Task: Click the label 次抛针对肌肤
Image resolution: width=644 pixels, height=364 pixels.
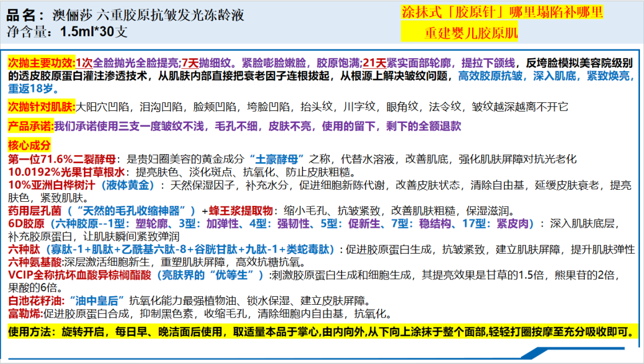Action: (x=41, y=107)
